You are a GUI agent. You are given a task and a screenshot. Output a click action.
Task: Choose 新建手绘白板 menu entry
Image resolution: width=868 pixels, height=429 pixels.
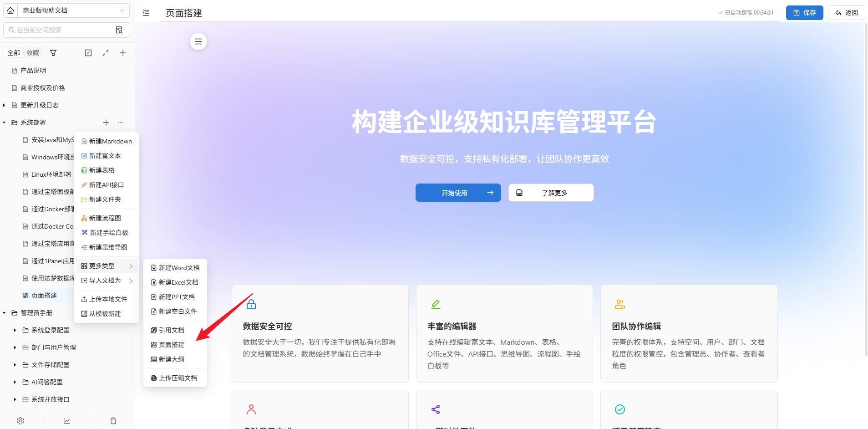click(107, 233)
